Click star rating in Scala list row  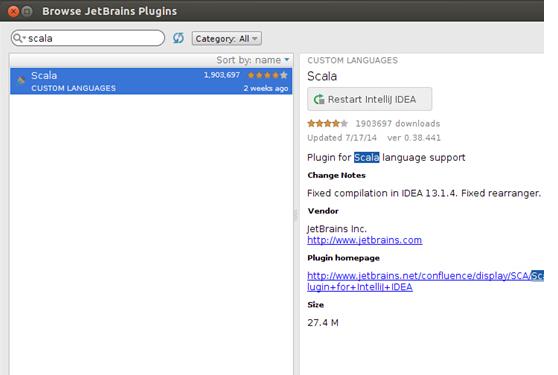coord(268,75)
